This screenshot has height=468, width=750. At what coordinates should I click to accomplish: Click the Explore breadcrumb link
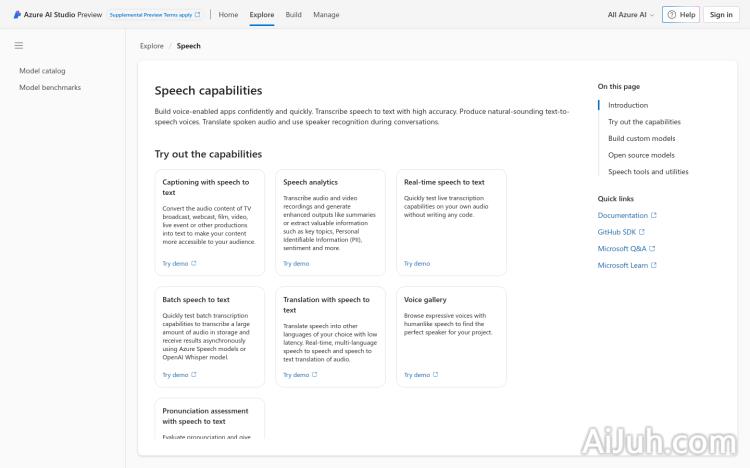(152, 46)
